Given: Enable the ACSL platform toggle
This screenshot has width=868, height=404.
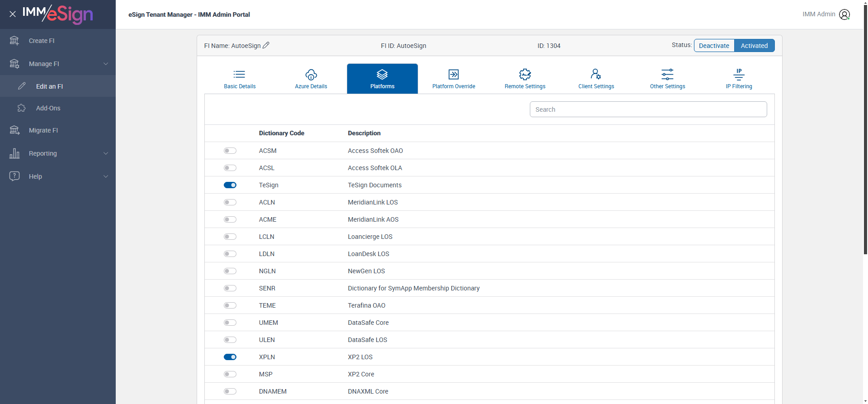Looking at the screenshot, I should (x=230, y=168).
